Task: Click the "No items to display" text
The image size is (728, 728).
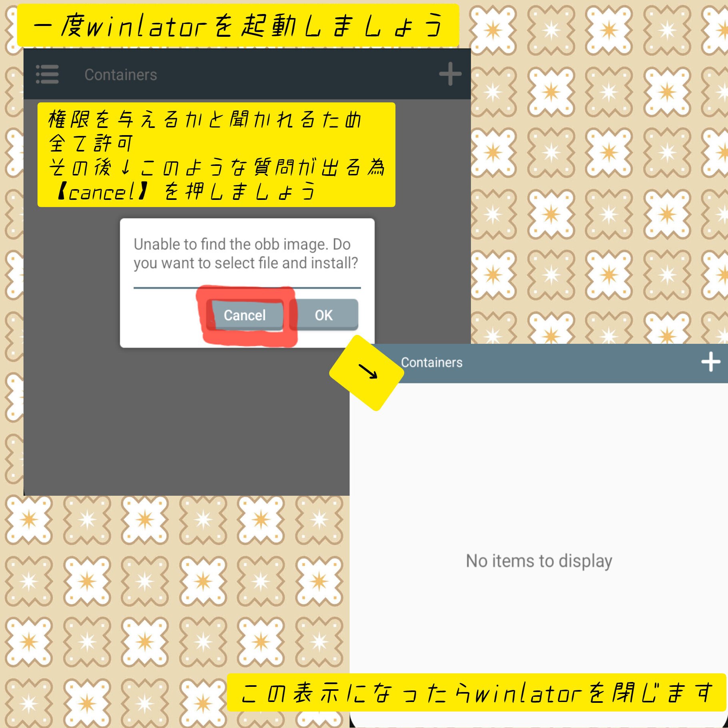Action: coord(539,561)
